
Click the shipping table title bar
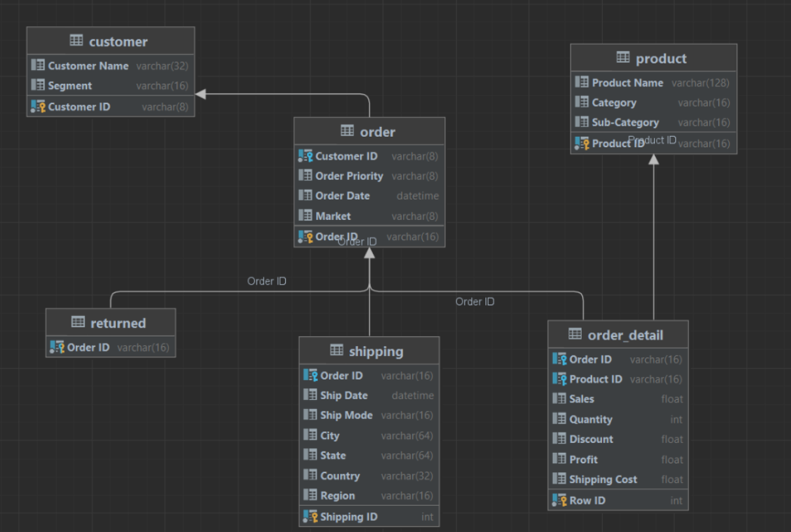click(x=369, y=351)
